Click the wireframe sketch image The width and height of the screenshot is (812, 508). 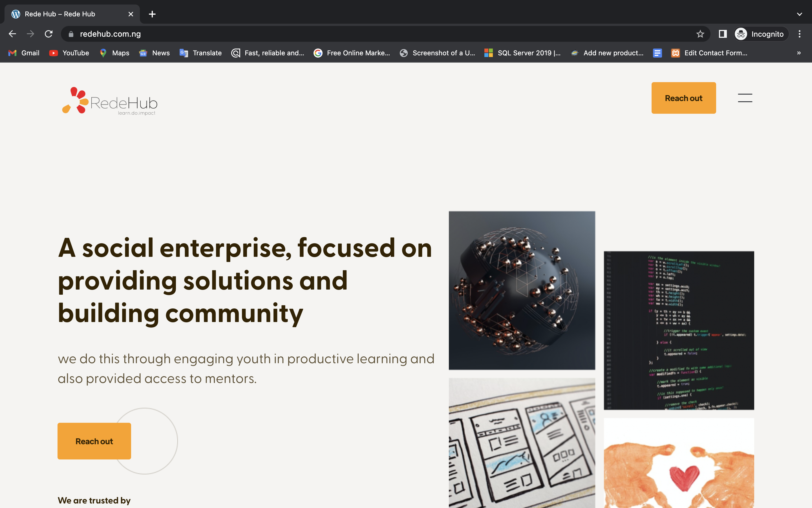click(x=522, y=443)
